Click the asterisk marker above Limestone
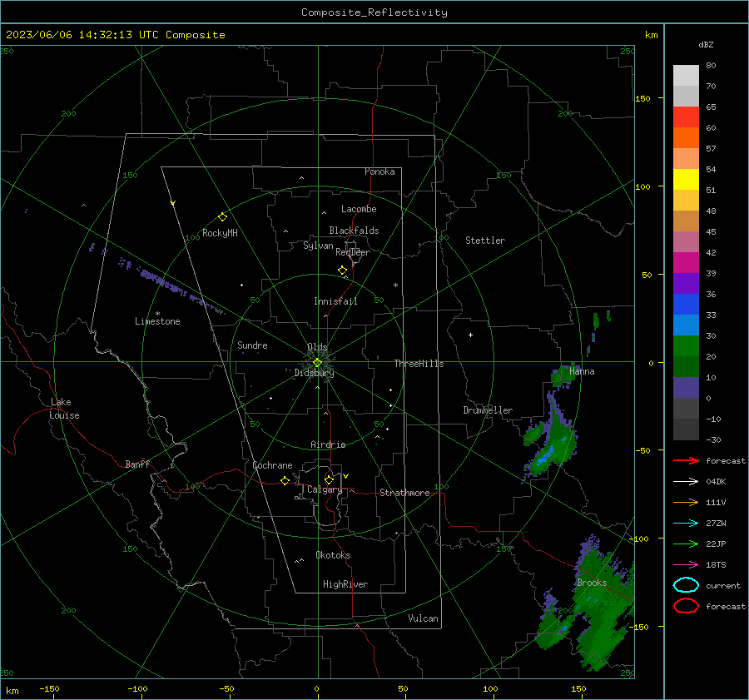The height and width of the screenshot is (700, 749). [157, 314]
